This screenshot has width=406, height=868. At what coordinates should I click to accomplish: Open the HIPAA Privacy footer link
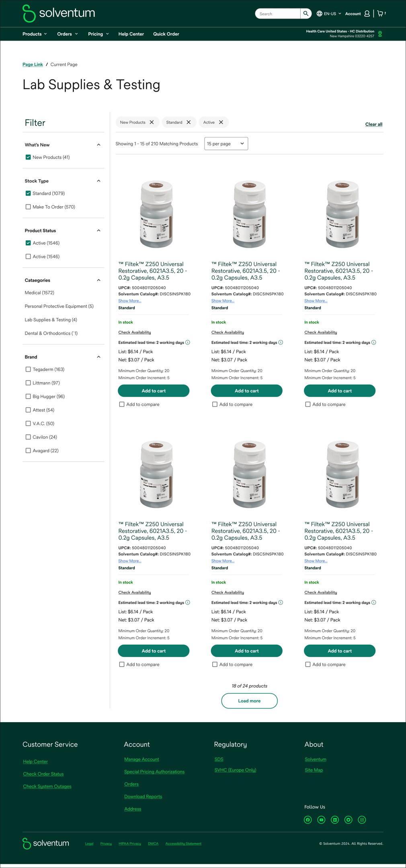coord(130,843)
